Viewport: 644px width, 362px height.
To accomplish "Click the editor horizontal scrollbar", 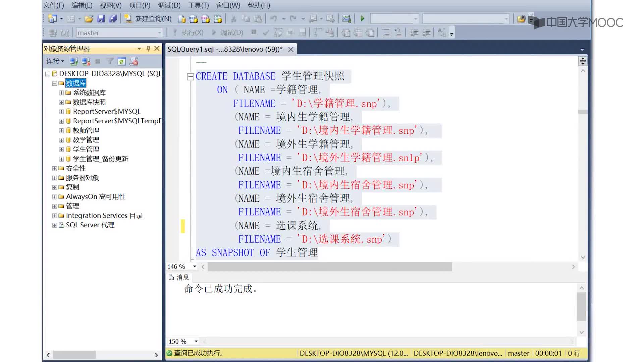I will pyautogui.click(x=330, y=266).
